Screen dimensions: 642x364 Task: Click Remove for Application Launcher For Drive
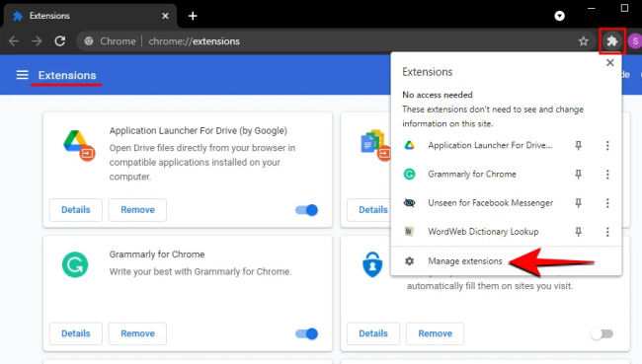[137, 210]
